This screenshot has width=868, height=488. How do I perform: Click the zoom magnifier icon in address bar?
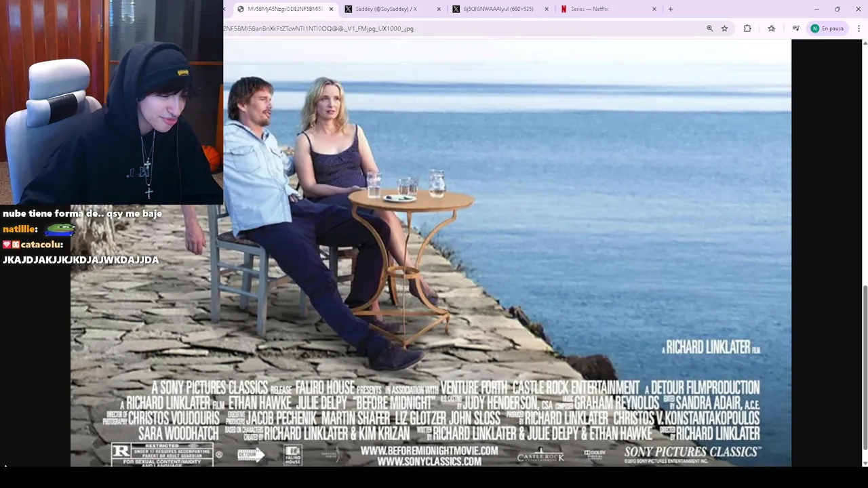coord(710,28)
